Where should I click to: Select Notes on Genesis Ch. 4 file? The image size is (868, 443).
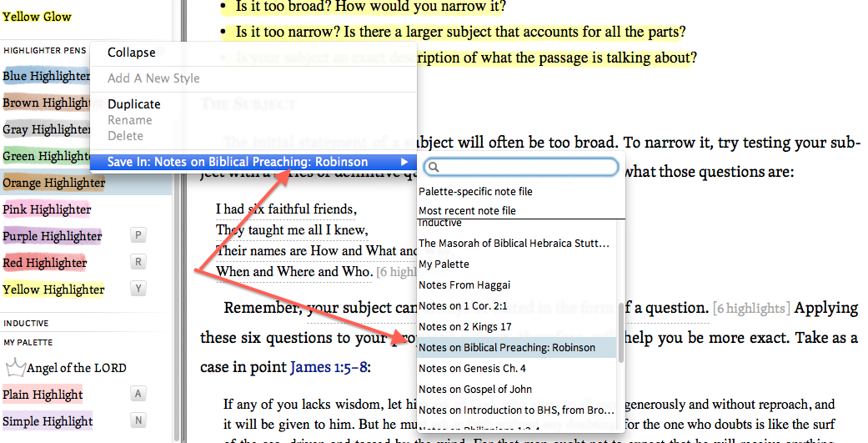472,368
